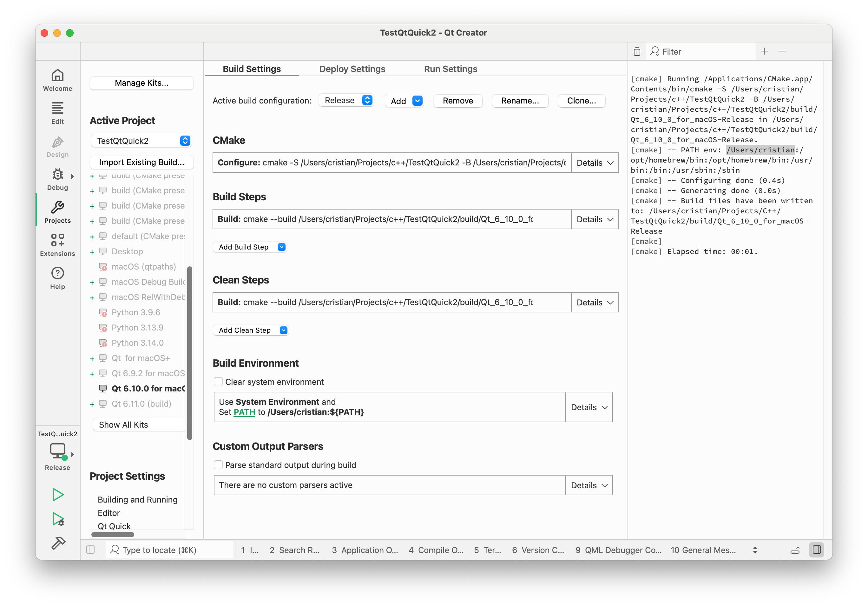The width and height of the screenshot is (868, 607).
Task: Toggle the left sidebar visibility button
Action: point(90,550)
